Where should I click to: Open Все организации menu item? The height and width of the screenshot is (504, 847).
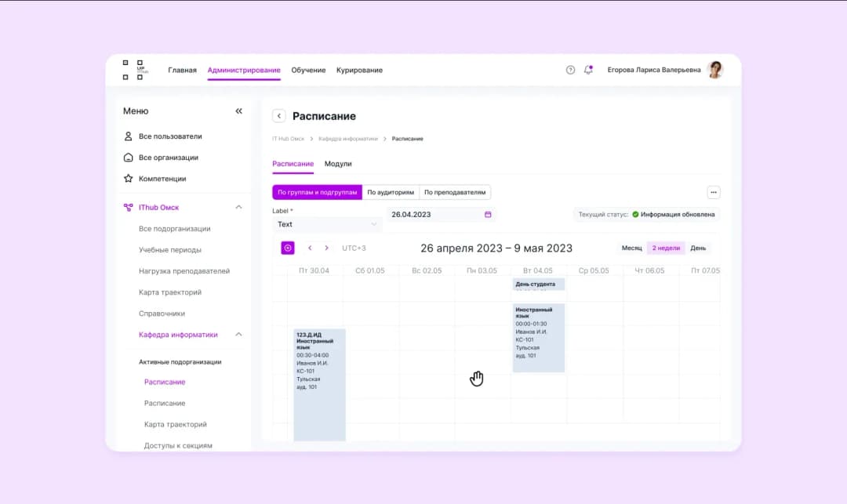tap(168, 158)
